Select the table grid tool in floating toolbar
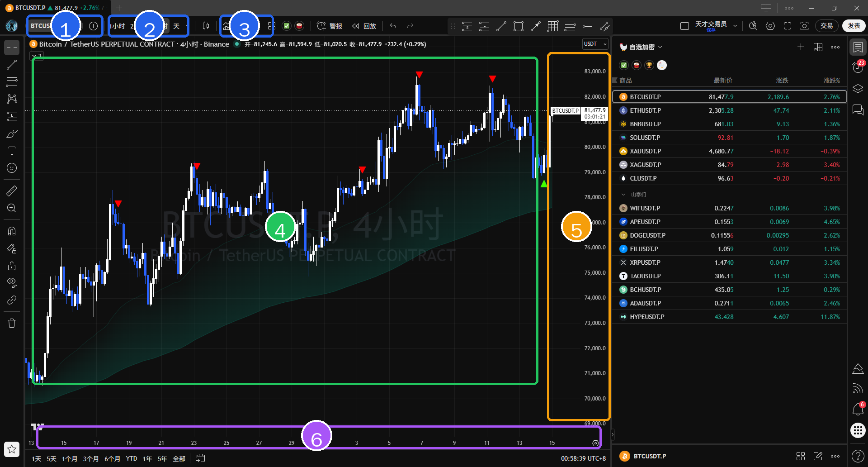 [x=553, y=26]
